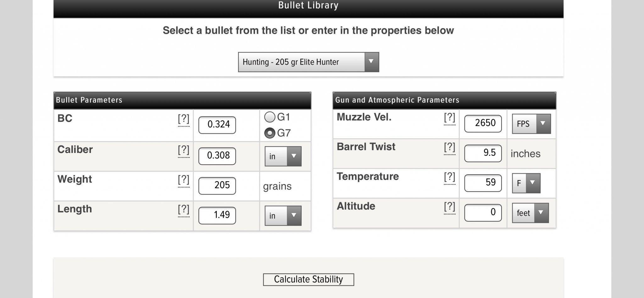Click the Muzzle Velocity input field
This screenshot has width=644, height=298.
click(x=483, y=123)
